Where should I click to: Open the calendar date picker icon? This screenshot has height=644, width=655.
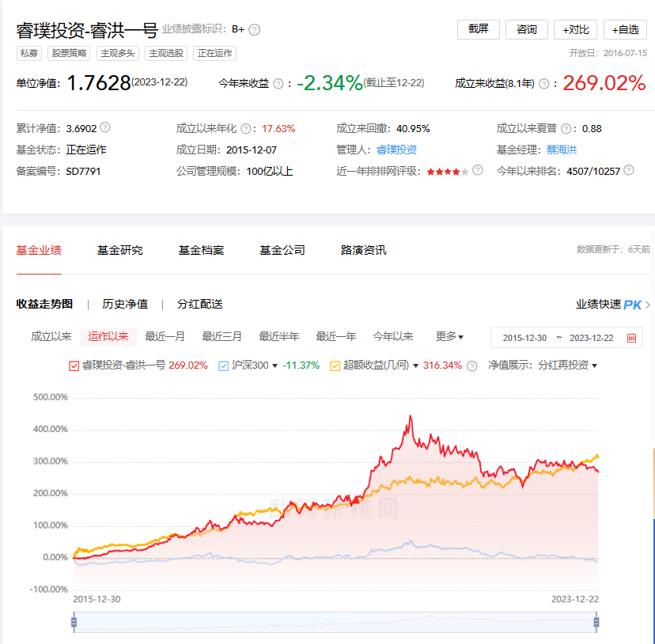(631, 338)
